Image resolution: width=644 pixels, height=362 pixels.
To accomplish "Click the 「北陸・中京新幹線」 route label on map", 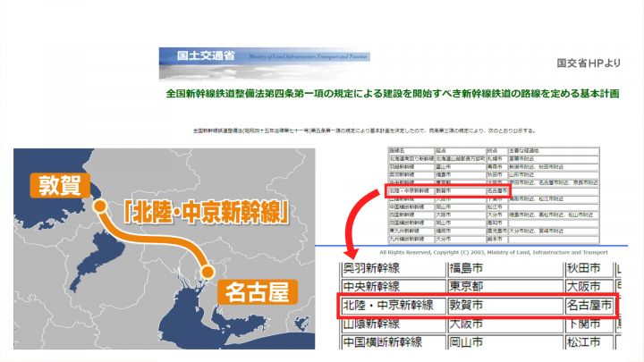I will tap(207, 213).
